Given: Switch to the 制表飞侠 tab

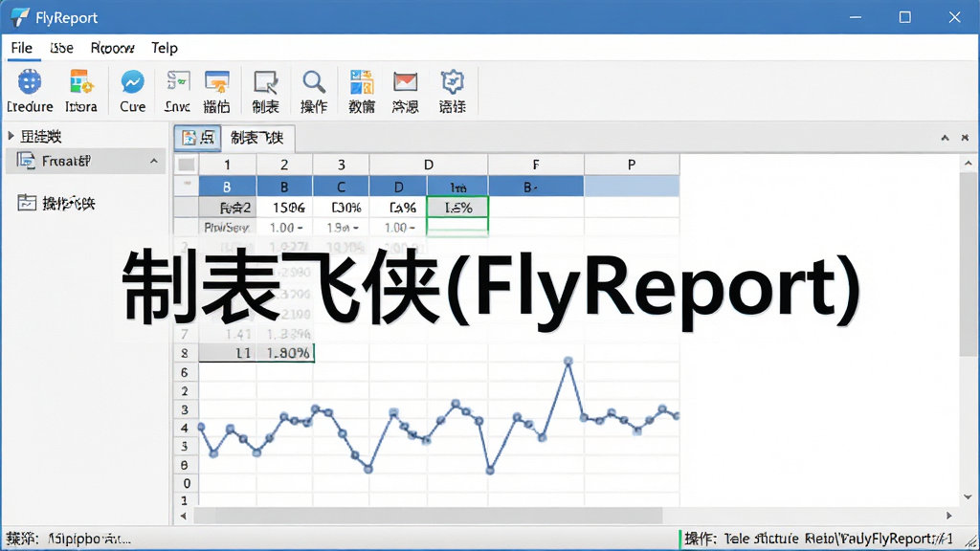Looking at the screenshot, I should 256,138.
